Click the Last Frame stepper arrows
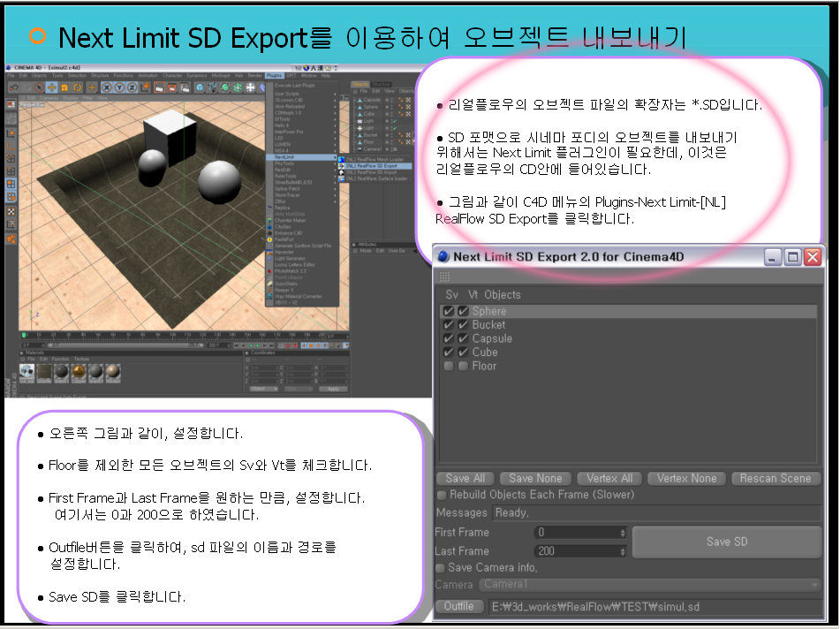The width and height of the screenshot is (840, 629). (622, 550)
